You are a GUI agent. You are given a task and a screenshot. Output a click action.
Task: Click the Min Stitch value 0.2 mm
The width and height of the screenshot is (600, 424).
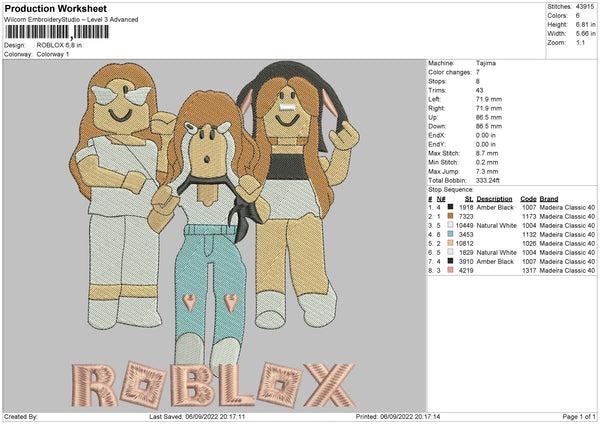(487, 162)
